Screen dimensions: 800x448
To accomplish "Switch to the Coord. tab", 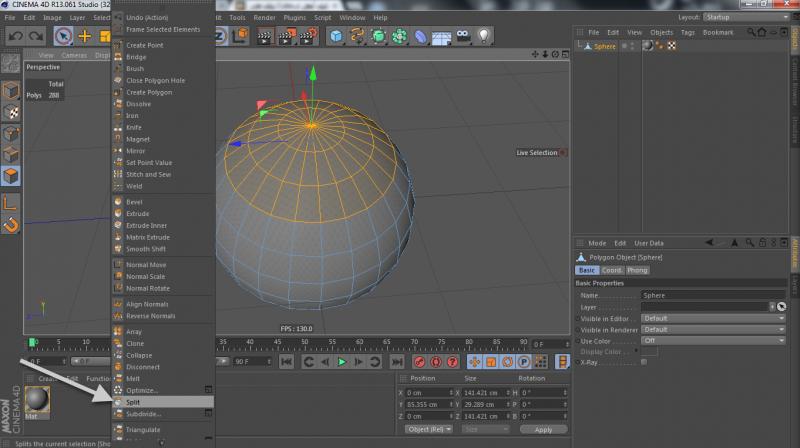I will point(611,270).
